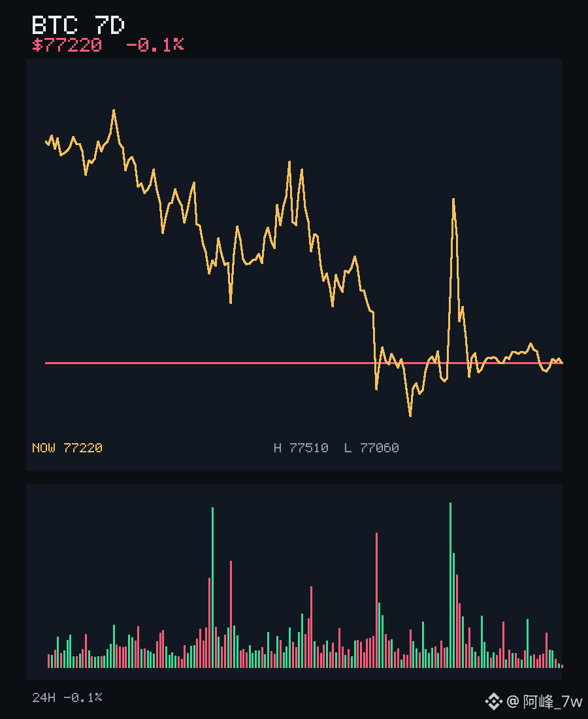Click the -0.1% change next to the price
Viewport: 588px width, 719px height.
click(155, 45)
